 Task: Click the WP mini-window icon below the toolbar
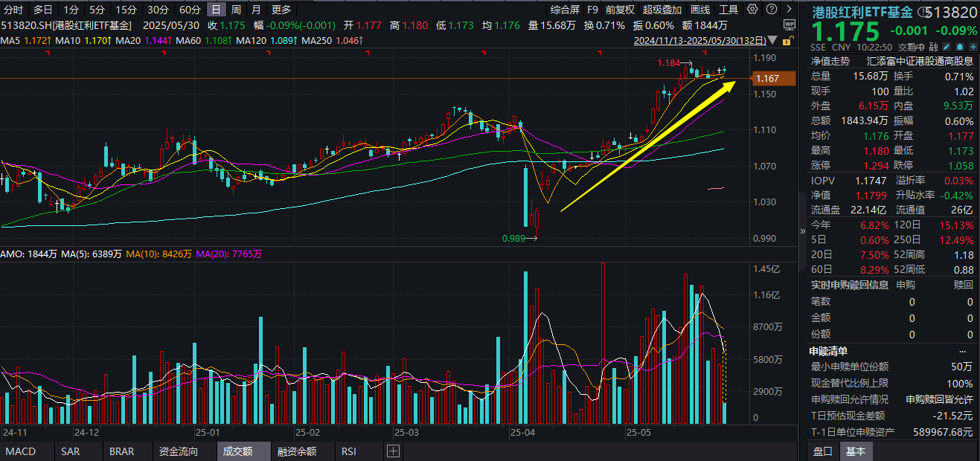(789, 25)
